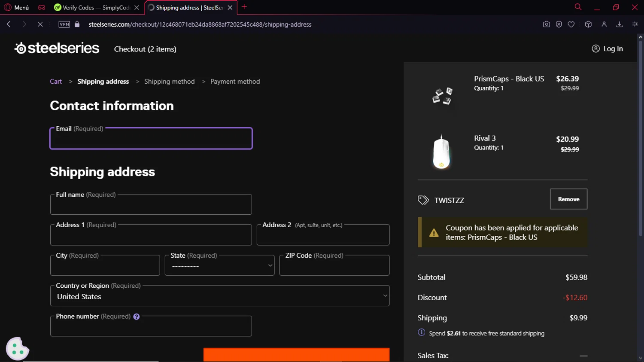The height and width of the screenshot is (362, 644).
Task: Open the State dropdown
Action: (x=219, y=265)
